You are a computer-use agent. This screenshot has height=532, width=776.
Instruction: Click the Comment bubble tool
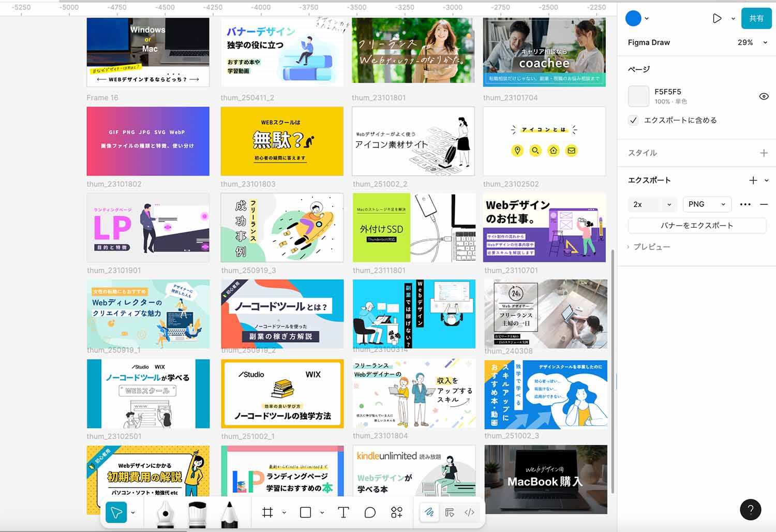370,512
